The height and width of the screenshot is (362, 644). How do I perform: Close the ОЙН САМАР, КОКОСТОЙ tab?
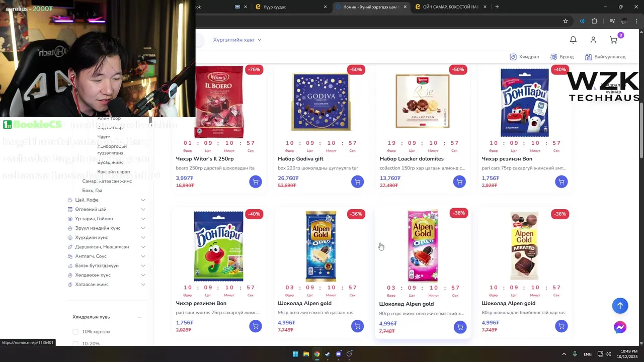pos(485,7)
